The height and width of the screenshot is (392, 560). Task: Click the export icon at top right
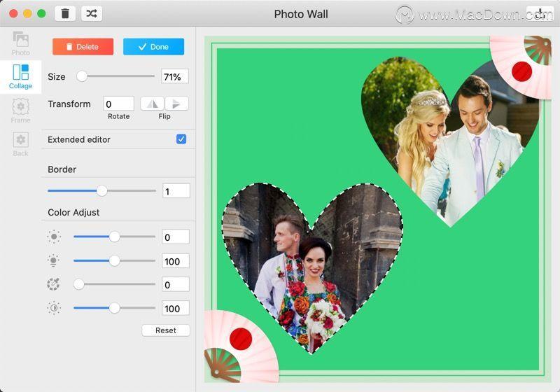(x=540, y=13)
